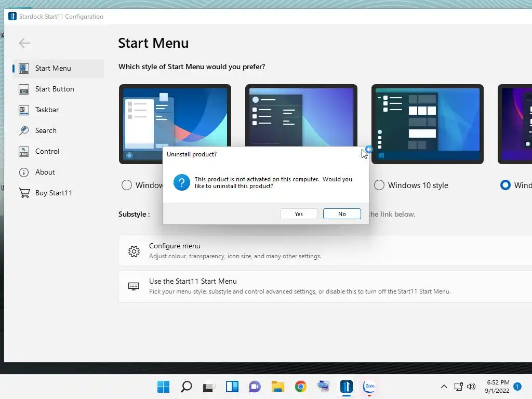The height and width of the screenshot is (399, 532).
Task: Launch Google Chrome from the taskbar
Action: pyautogui.click(x=301, y=387)
